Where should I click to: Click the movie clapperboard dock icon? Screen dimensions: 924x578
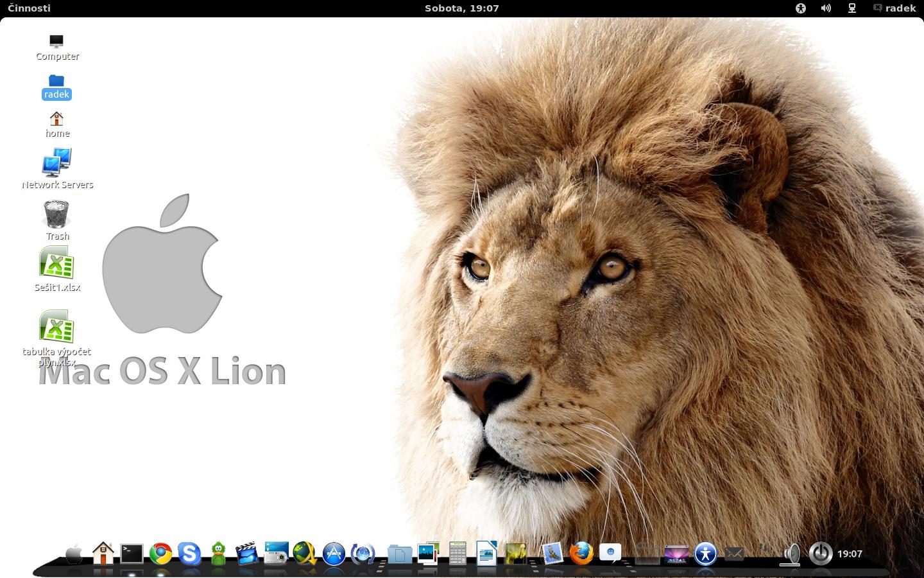247,553
